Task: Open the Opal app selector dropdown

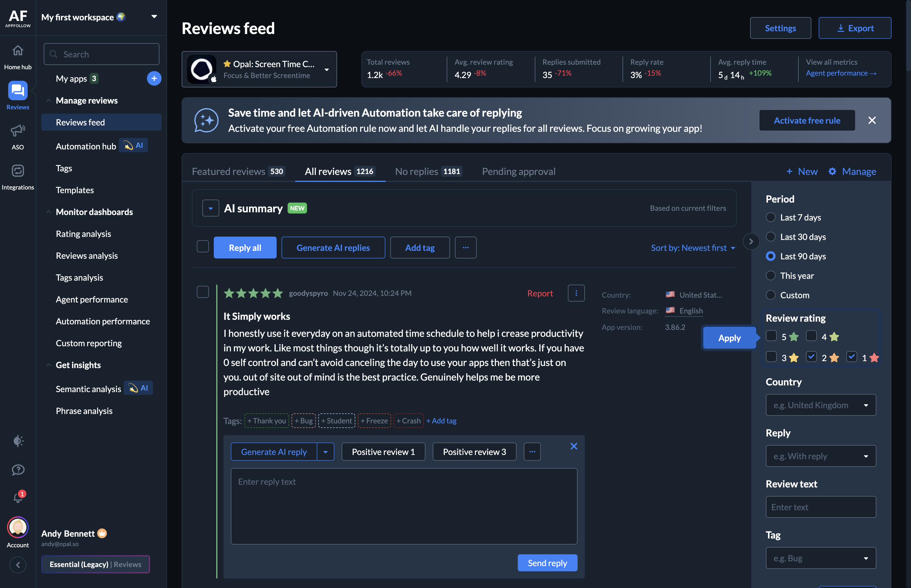Action: (x=327, y=70)
